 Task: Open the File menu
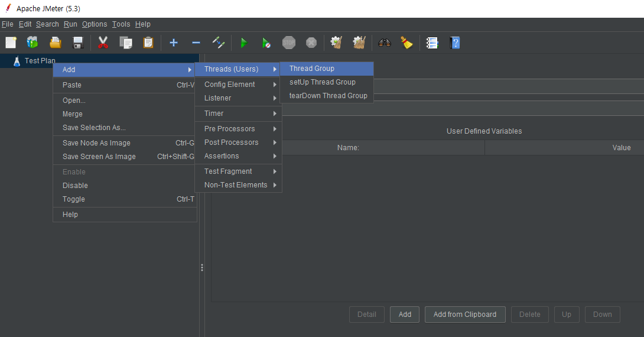8,24
